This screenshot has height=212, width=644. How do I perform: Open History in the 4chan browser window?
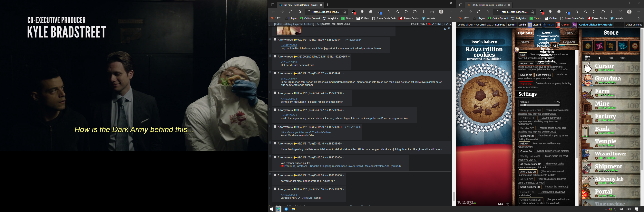click(415, 12)
